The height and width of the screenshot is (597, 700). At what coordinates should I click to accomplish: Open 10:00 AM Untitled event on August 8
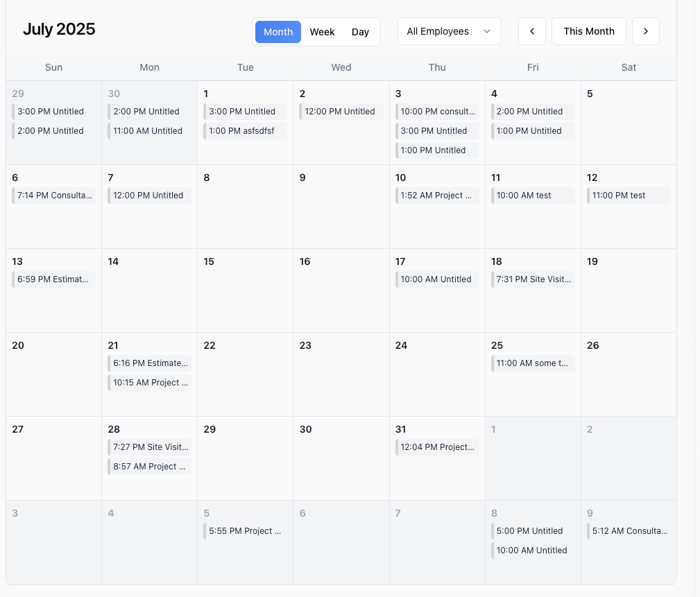coord(533,551)
